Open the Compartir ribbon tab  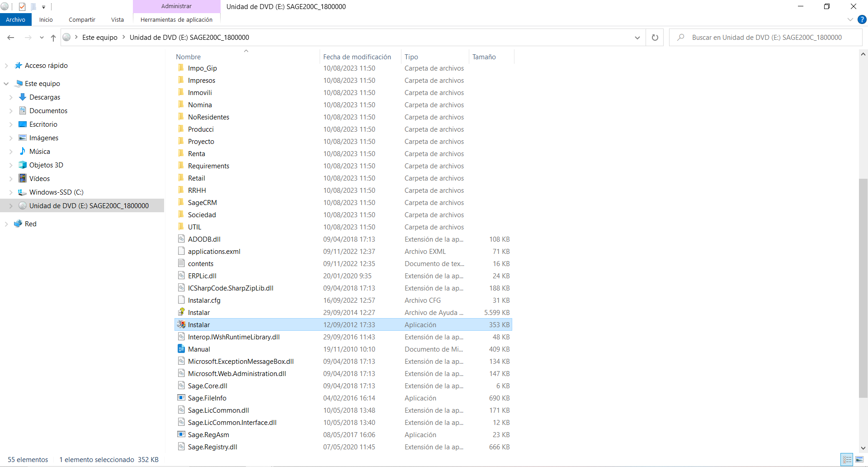point(82,19)
